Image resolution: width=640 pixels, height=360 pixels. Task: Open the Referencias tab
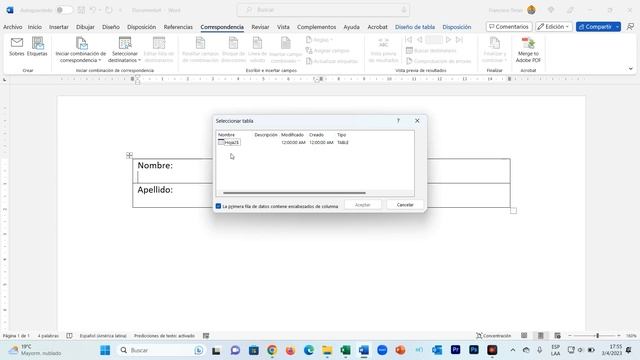(x=178, y=27)
